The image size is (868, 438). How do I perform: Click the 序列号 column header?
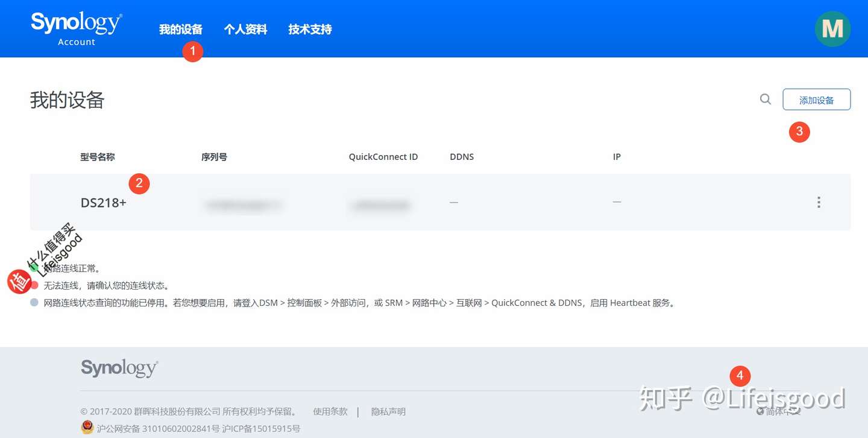click(214, 157)
